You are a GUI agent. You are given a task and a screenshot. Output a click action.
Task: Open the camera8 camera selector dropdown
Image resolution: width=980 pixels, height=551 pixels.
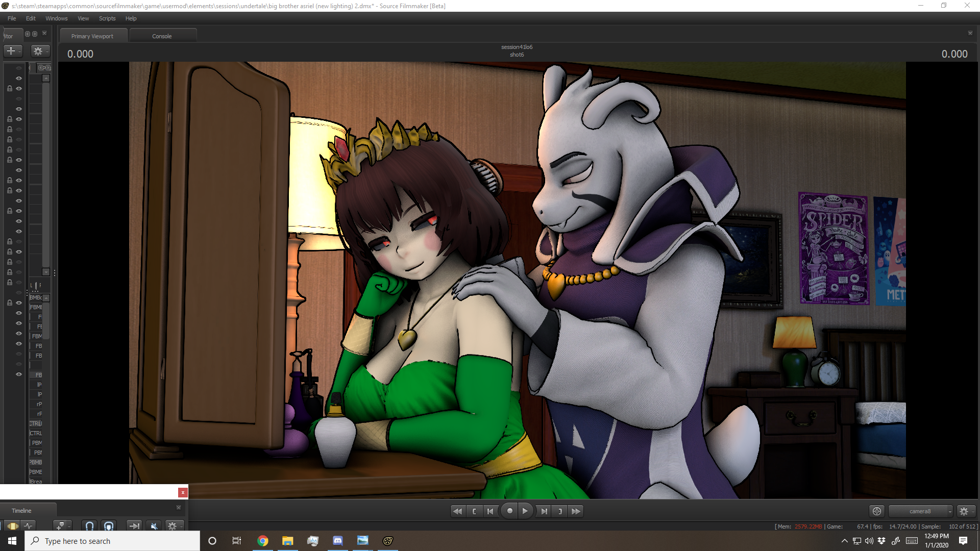(921, 511)
